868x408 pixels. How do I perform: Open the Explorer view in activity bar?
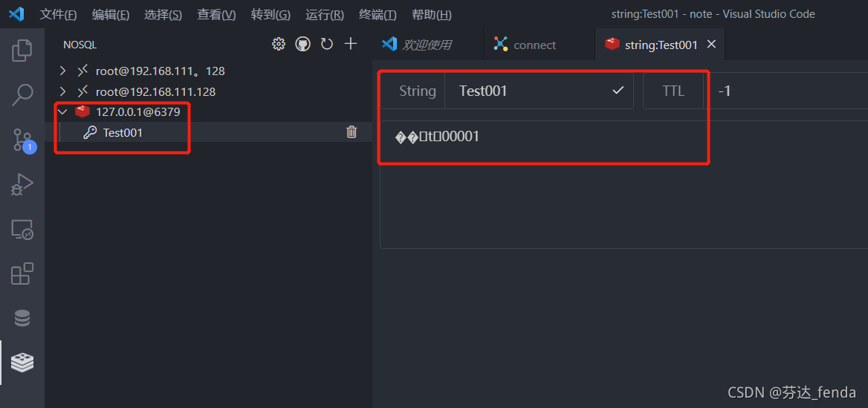pos(22,51)
